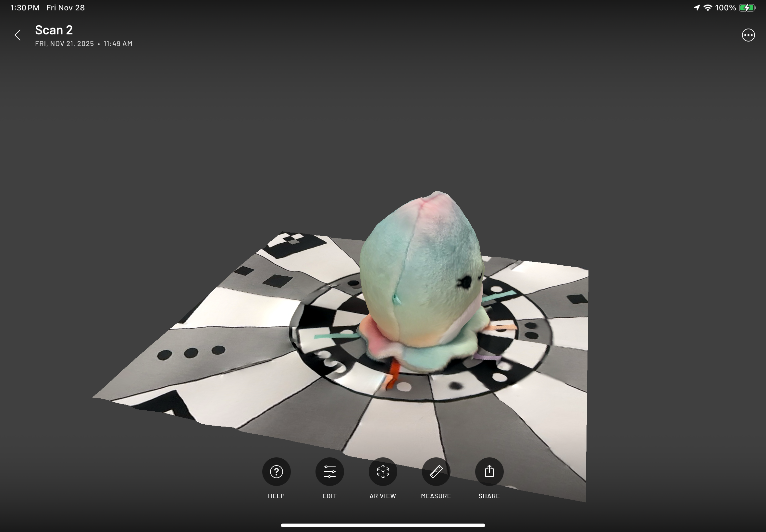Click the HELP text label
Image resolution: width=766 pixels, height=532 pixels.
276,496
